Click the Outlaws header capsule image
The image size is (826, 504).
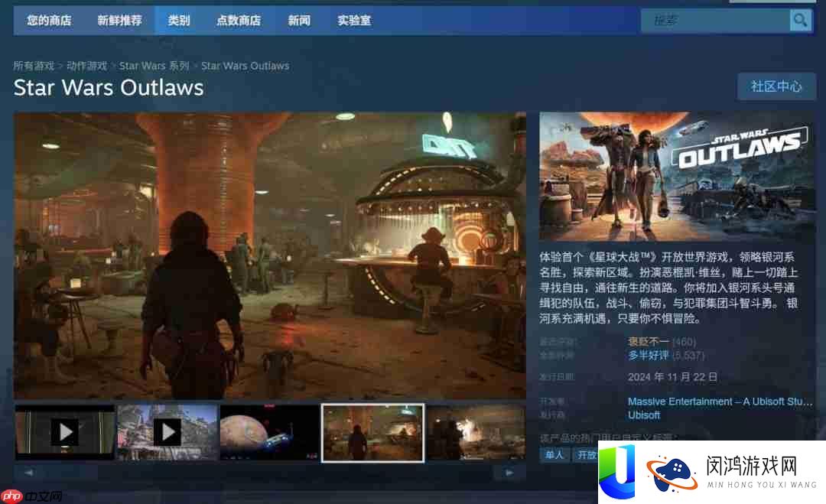[x=678, y=177]
